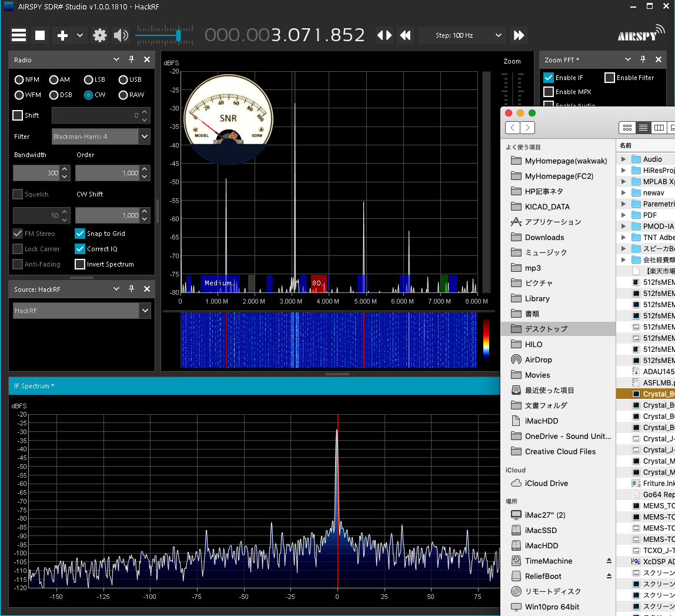The width and height of the screenshot is (675, 616).
Task: Check Enable Filter in Zoom FFT
Action: click(610, 78)
